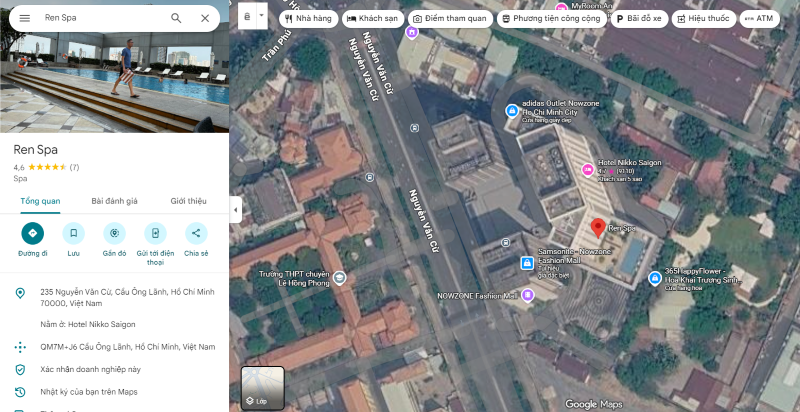
Task: Click the Hotel Nikko Saigon map label
Action: tap(630, 163)
